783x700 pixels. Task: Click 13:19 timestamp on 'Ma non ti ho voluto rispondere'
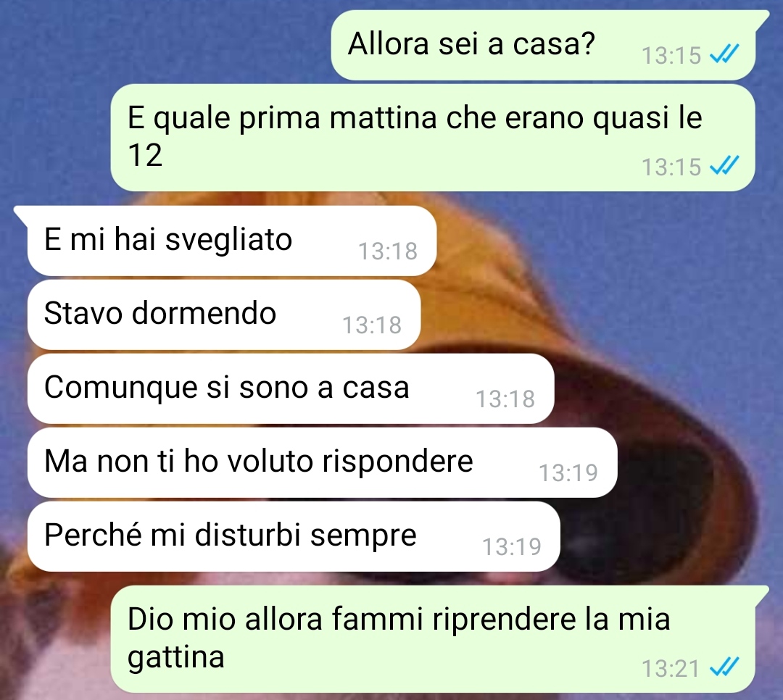[568, 472]
